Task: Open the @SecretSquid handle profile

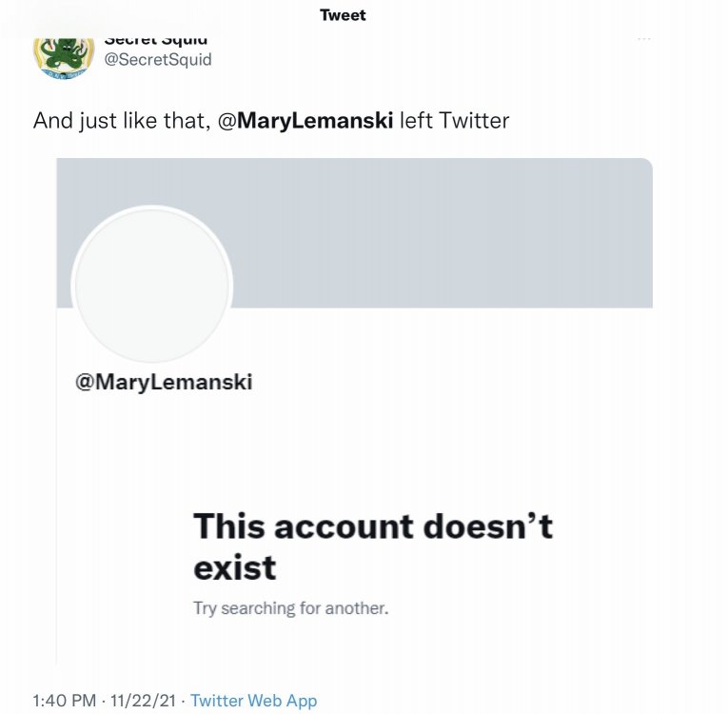Action: click(158, 59)
